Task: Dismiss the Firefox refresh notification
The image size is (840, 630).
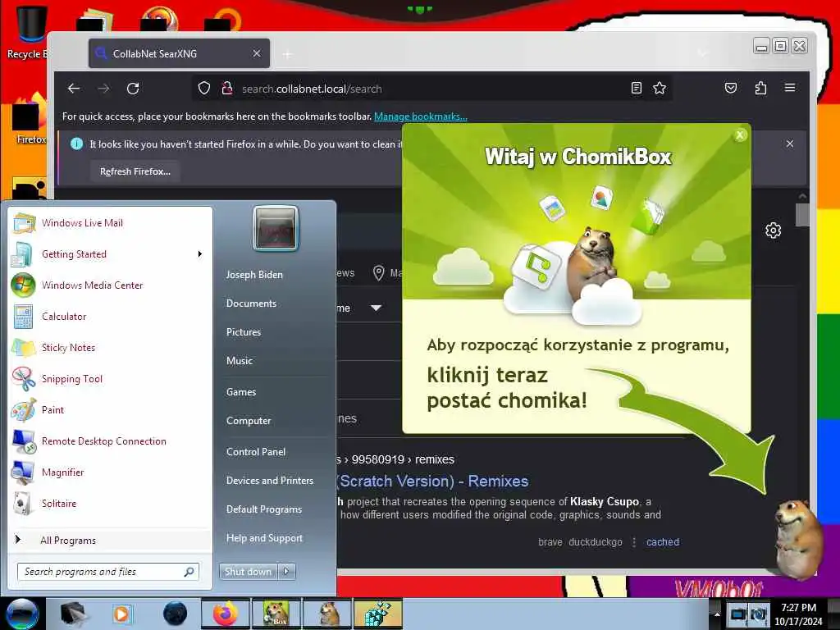Action: (790, 144)
